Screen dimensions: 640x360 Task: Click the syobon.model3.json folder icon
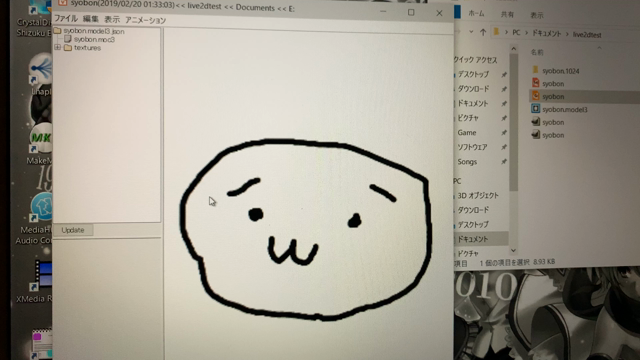point(57,31)
